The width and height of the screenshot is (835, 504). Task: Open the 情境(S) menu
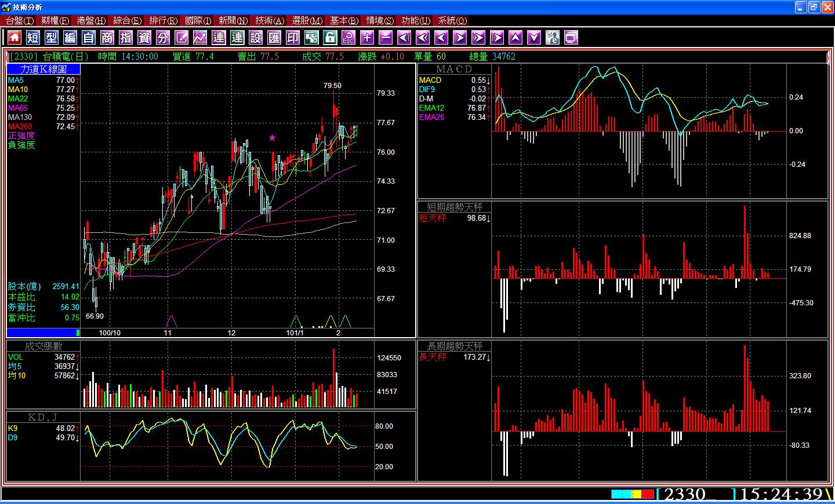[x=380, y=20]
